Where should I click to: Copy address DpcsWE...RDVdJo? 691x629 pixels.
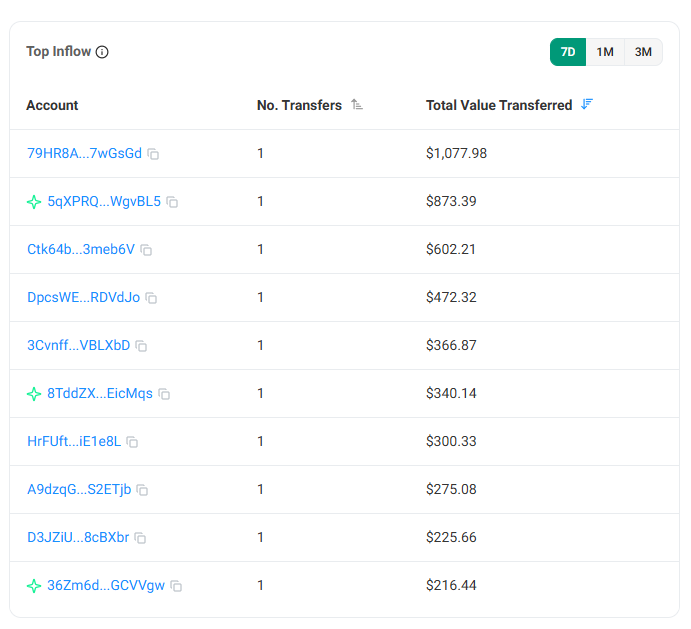click(151, 298)
